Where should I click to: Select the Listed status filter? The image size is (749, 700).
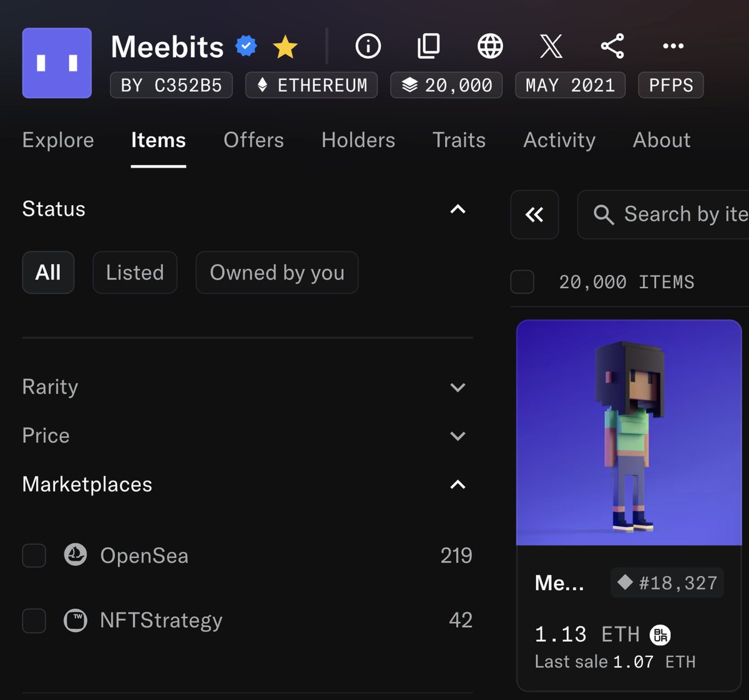(135, 273)
